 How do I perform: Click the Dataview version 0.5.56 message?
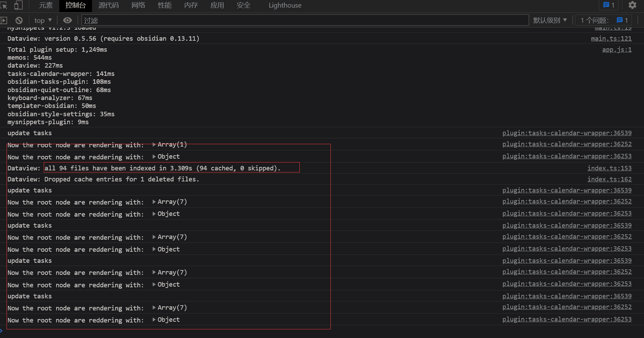[x=103, y=39]
